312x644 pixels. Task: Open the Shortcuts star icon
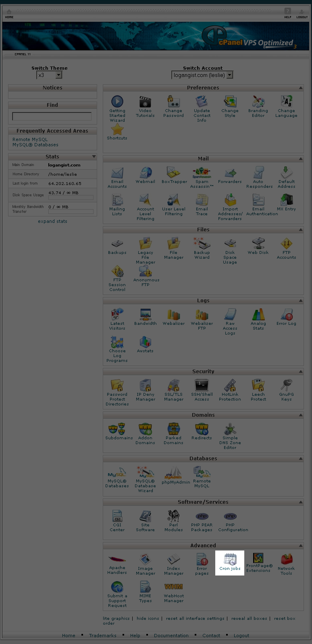[x=117, y=132]
